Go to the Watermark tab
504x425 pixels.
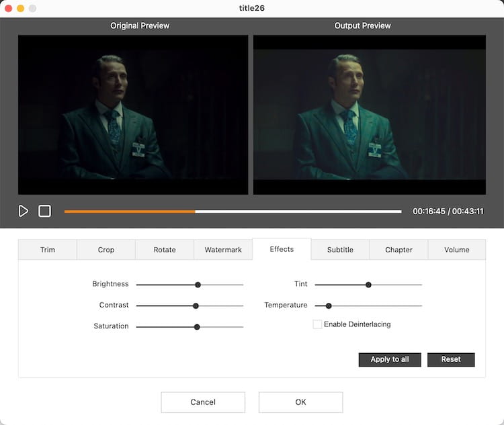tap(223, 250)
